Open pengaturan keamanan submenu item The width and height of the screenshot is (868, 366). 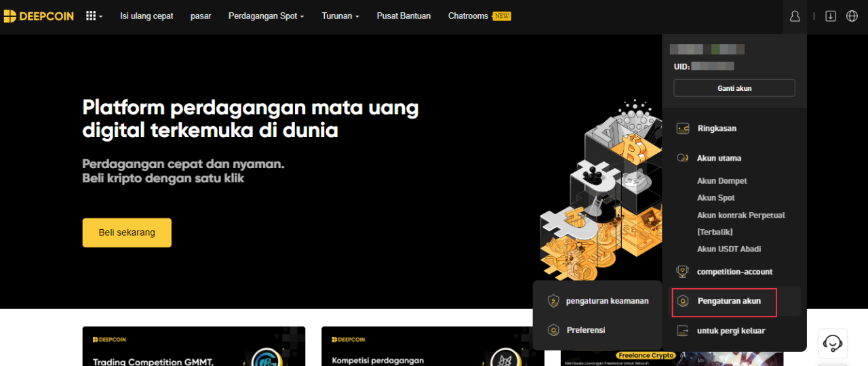click(x=608, y=301)
